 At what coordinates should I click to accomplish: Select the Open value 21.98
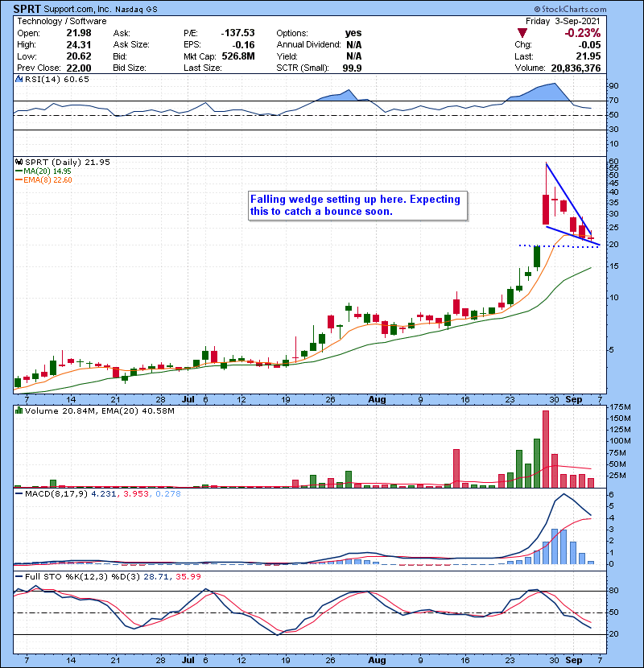coord(79,33)
